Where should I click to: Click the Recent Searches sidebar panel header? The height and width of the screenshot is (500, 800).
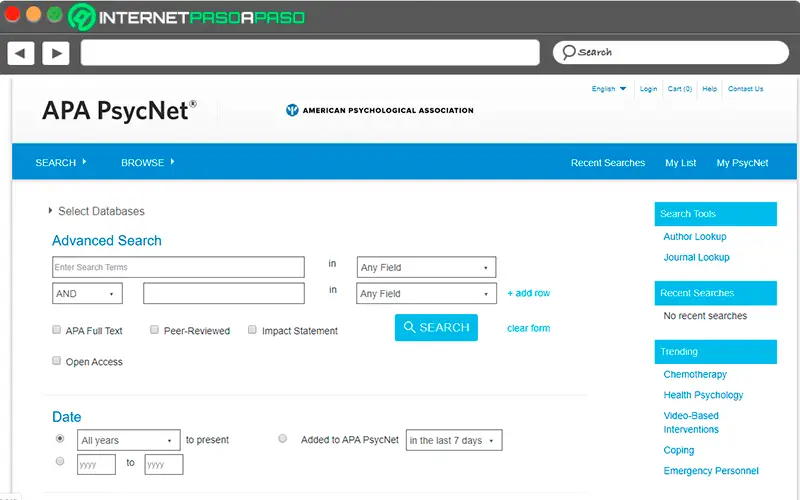[715, 293]
